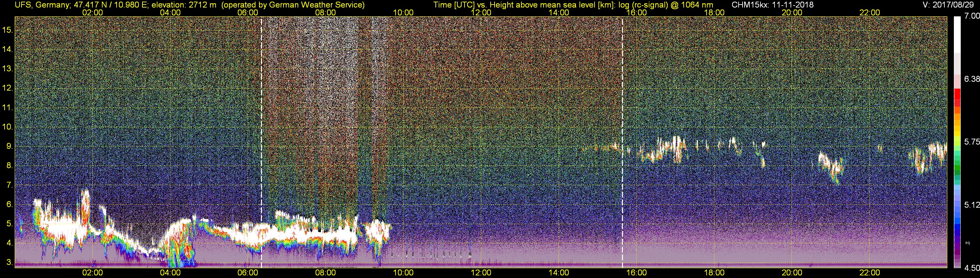The width and height of the screenshot is (980, 278).
Task: Click the 06:00 label on the bottom time axis
Action: pyautogui.click(x=248, y=273)
